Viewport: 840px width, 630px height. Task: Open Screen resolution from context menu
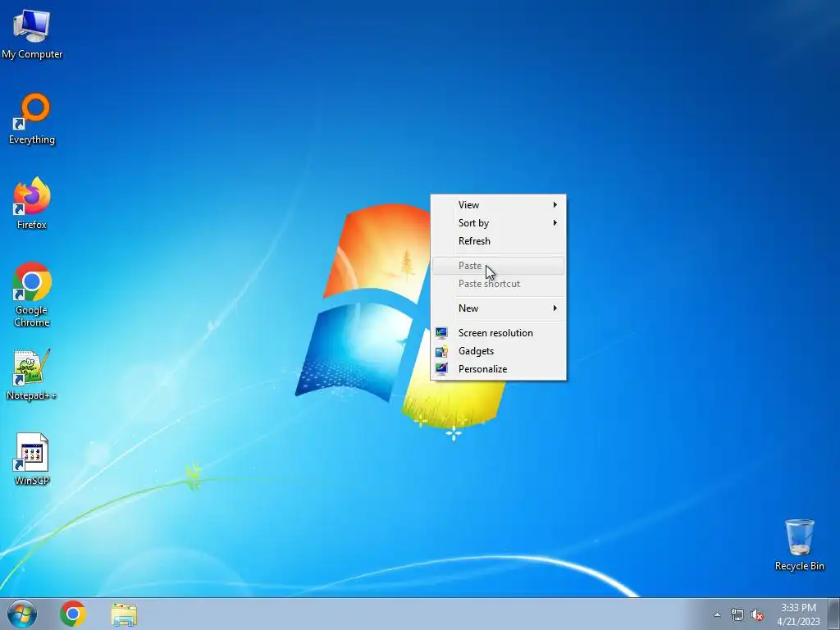[x=498, y=333]
